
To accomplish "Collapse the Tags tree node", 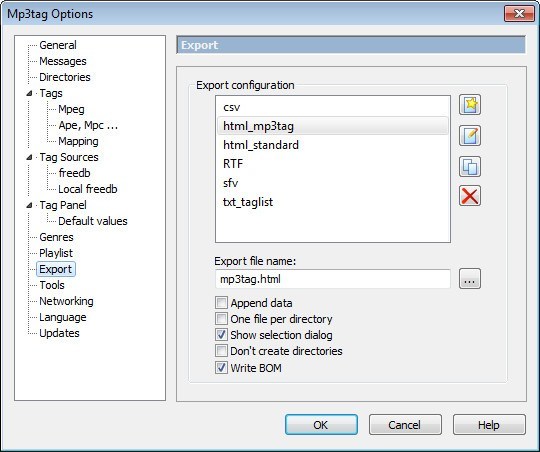I will [x=29, y=93].
